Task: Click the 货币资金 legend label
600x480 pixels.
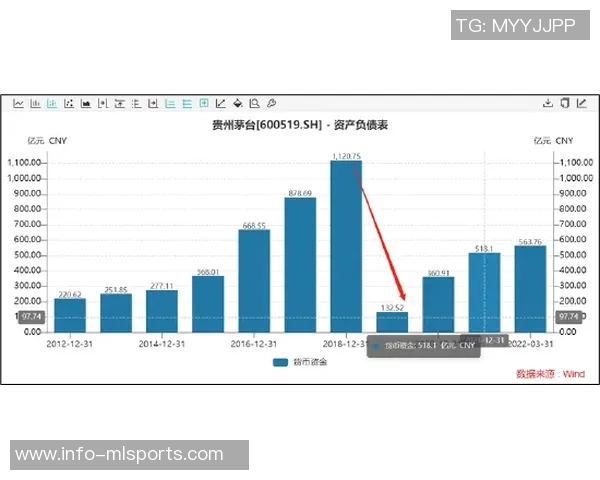Action: [x=310, y=362]
